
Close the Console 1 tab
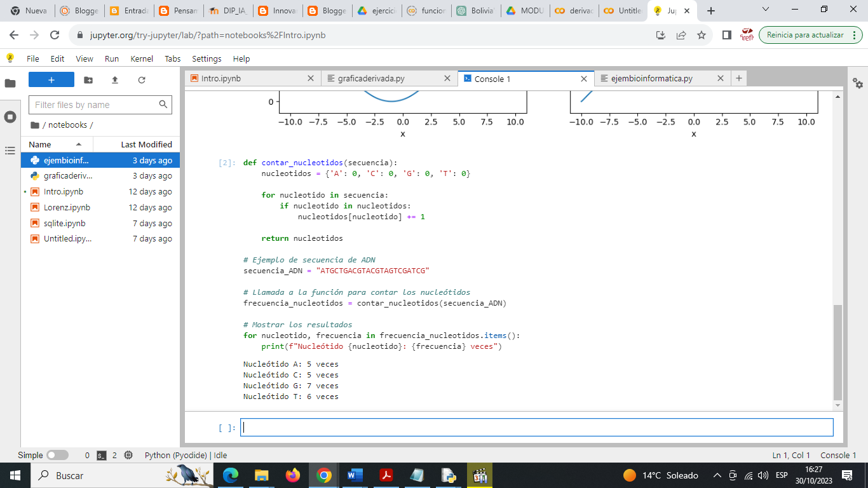point(584,79)
